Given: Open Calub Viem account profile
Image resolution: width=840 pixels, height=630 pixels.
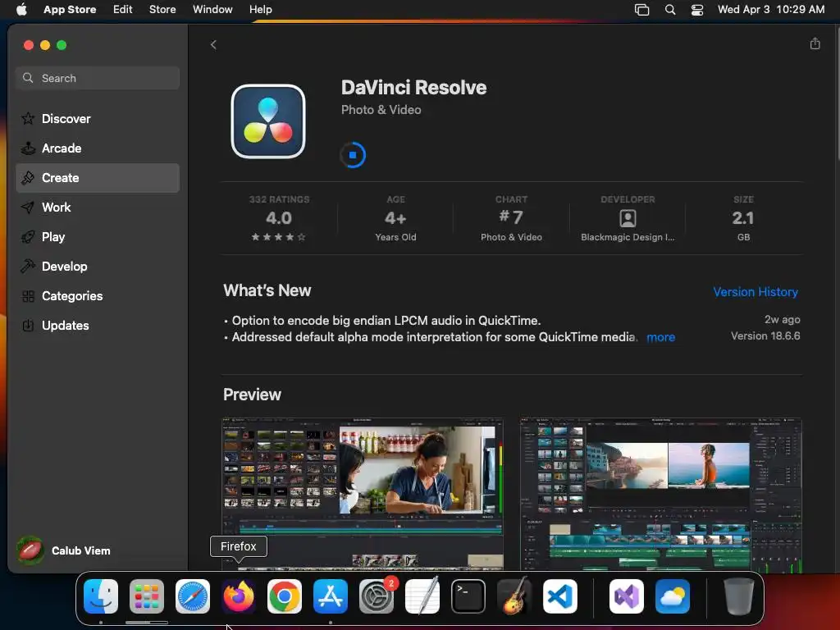Looking at the screenshot, I should point(64,550).
